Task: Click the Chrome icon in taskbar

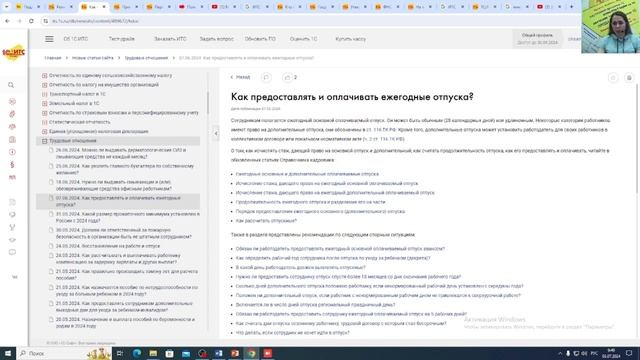Action: click(251, 353)
